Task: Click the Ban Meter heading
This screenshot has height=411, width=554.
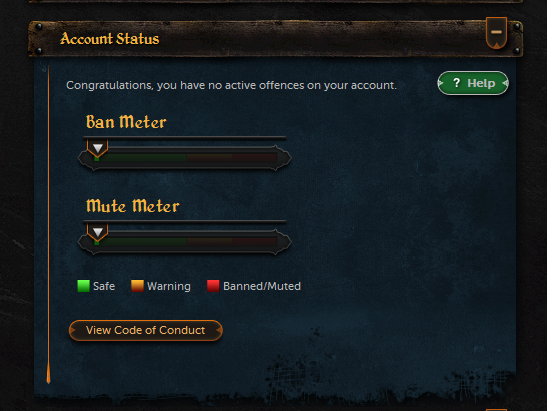Action: pos(126,122)
